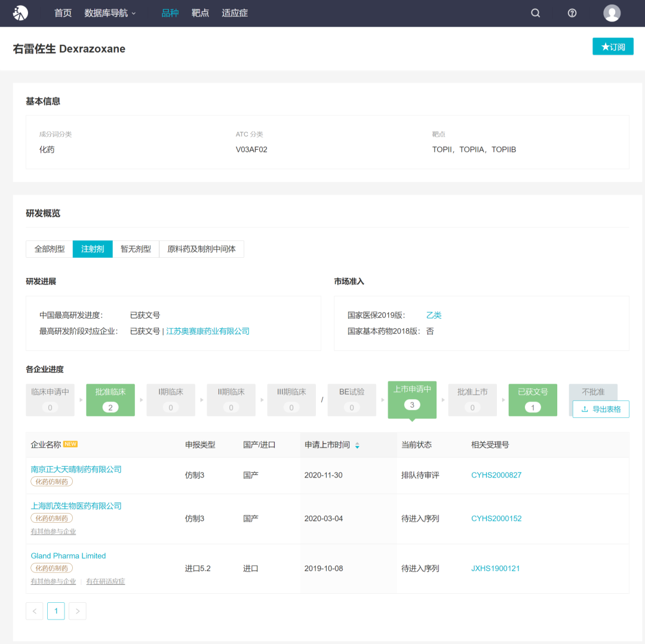Select 品种 in the top navigation
Viewport: 645px width, 644px height.
tap(170, 13)
